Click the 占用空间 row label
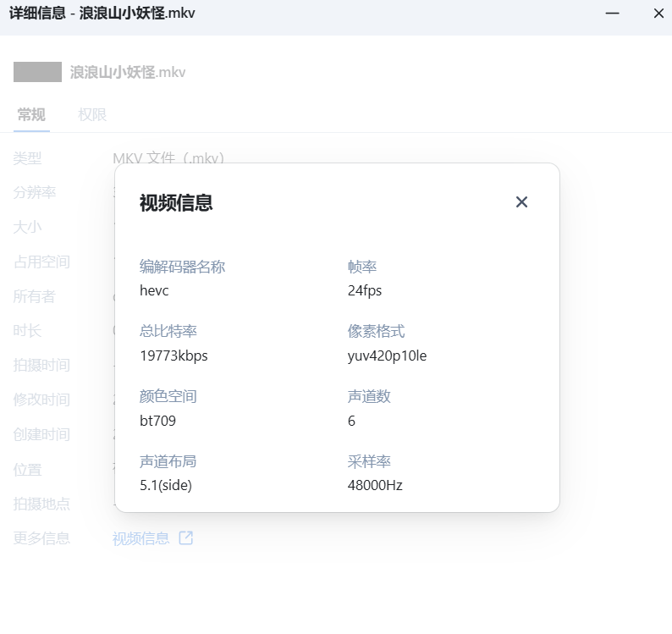672x634 pixels. coord(41,262)
